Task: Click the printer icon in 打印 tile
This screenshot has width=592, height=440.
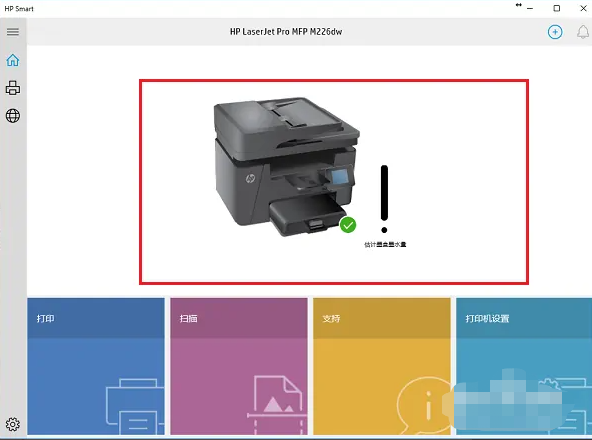Action: click(135, 407)
